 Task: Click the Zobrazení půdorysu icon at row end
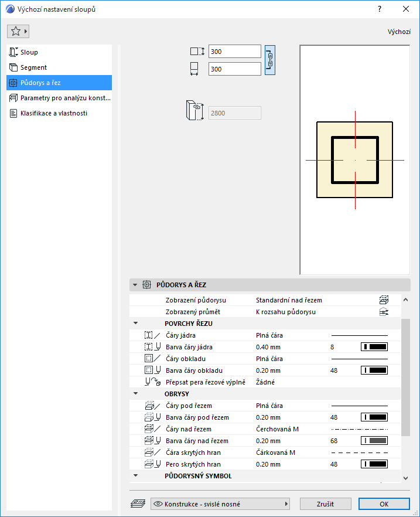coord(384,300)
